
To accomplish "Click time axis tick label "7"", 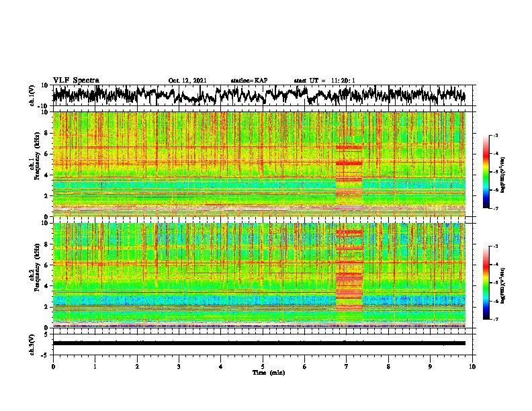I will [347, 367].
